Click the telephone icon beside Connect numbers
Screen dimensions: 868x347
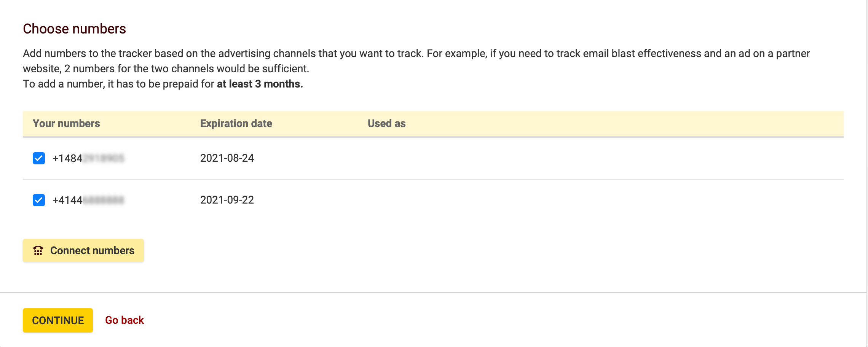[38, 250]
